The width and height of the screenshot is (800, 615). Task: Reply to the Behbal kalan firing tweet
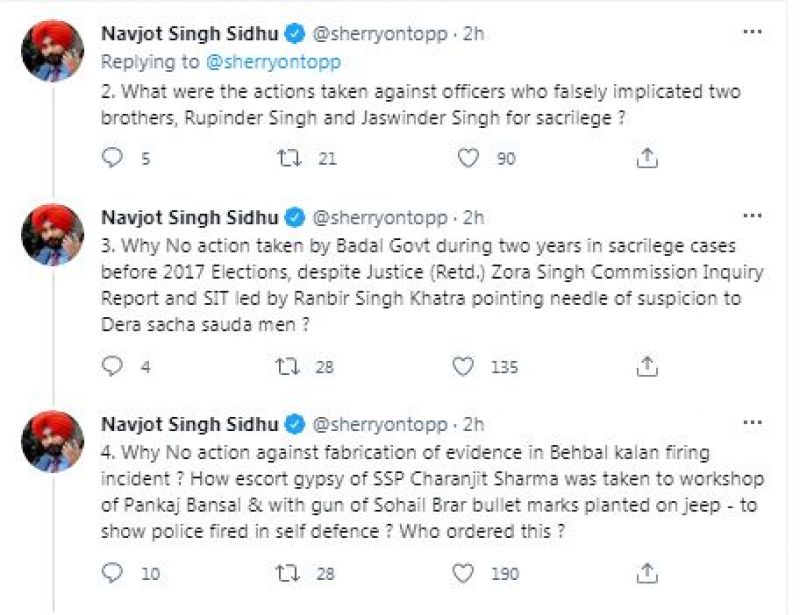113,574
